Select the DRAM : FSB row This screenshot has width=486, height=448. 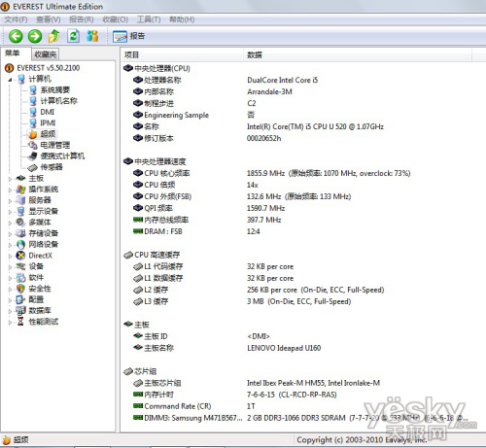click(196, 231)
